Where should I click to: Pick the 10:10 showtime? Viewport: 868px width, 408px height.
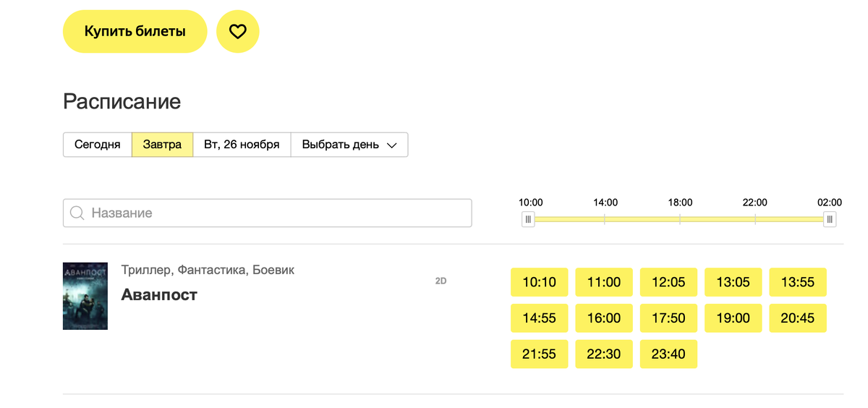pos(540,282)
